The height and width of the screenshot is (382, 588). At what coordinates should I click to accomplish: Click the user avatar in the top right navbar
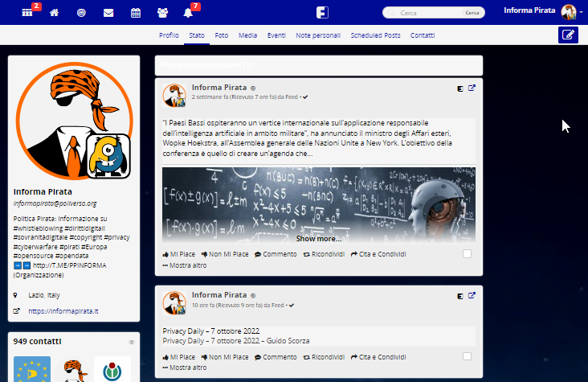pos(569,12)
